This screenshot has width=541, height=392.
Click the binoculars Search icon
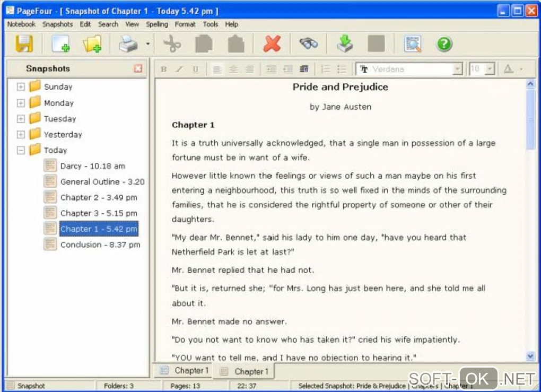coord(309,44)
